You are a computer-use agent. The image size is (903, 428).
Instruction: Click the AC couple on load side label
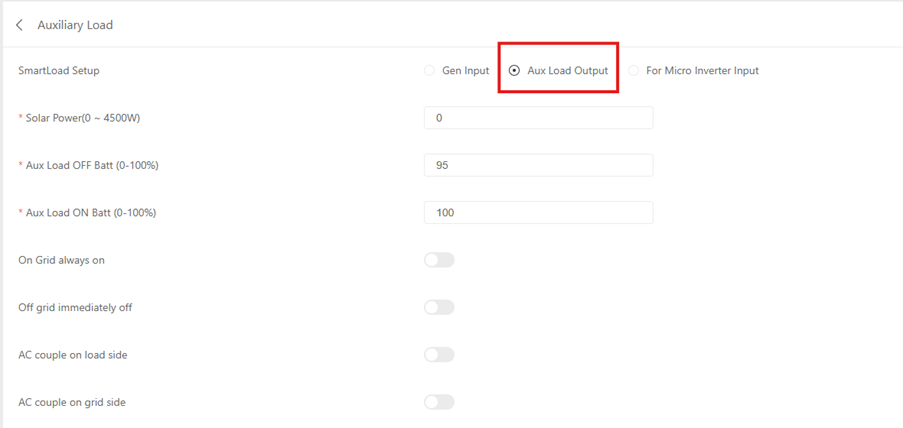(73, 355)
